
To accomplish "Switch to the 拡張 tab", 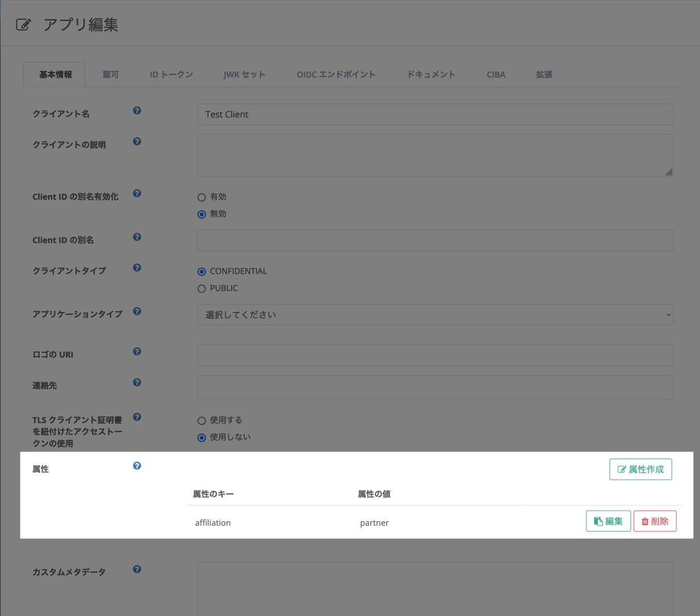I will (543, 74).
